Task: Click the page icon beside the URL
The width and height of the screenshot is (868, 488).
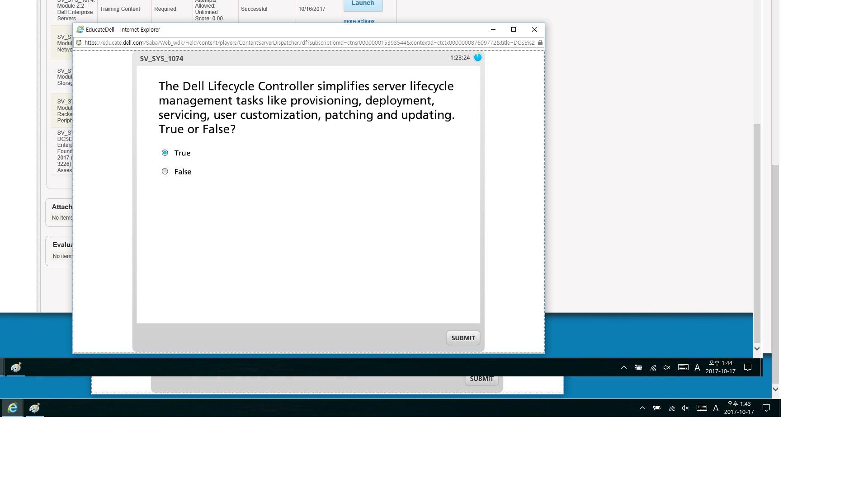Action: pyautogui.click(x=79, y=42)
